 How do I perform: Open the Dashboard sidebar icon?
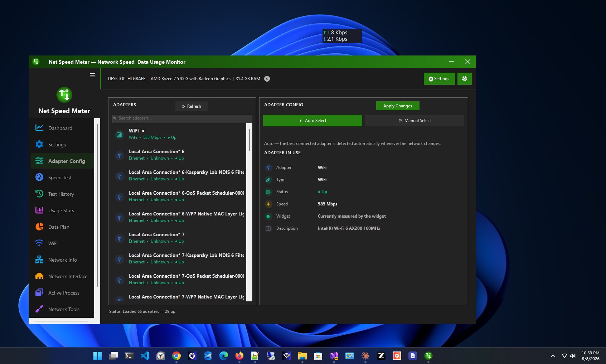[x=39, y=128]
